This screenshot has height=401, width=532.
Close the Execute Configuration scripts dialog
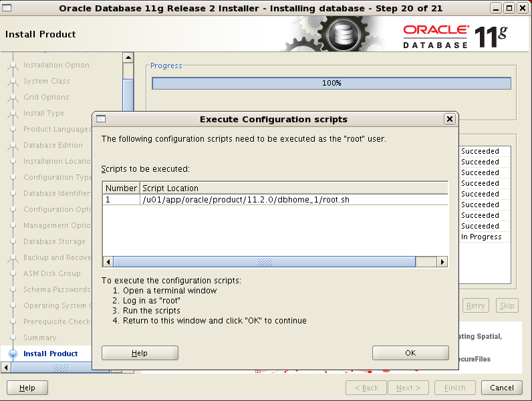[450, 119]
